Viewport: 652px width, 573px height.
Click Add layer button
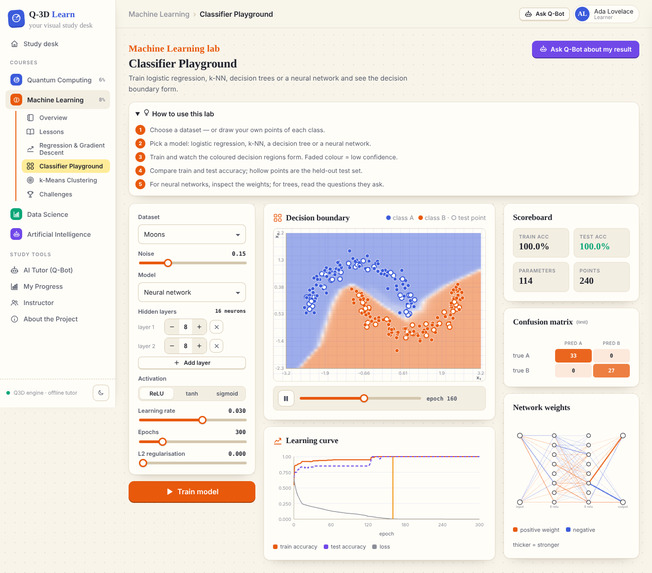[192, 363]
